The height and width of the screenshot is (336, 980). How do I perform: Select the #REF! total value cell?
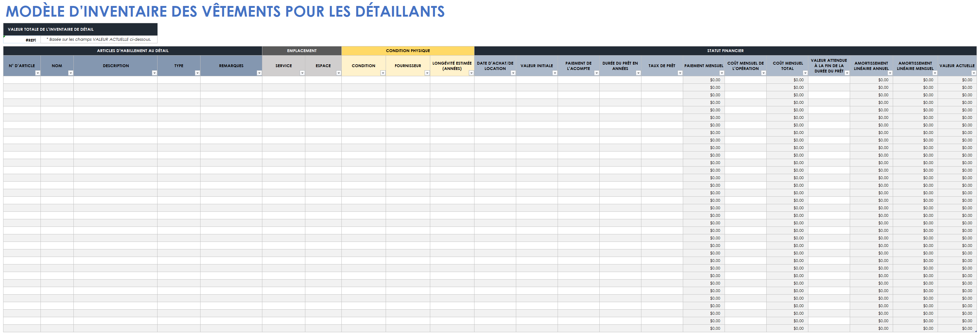click(22, 40)
